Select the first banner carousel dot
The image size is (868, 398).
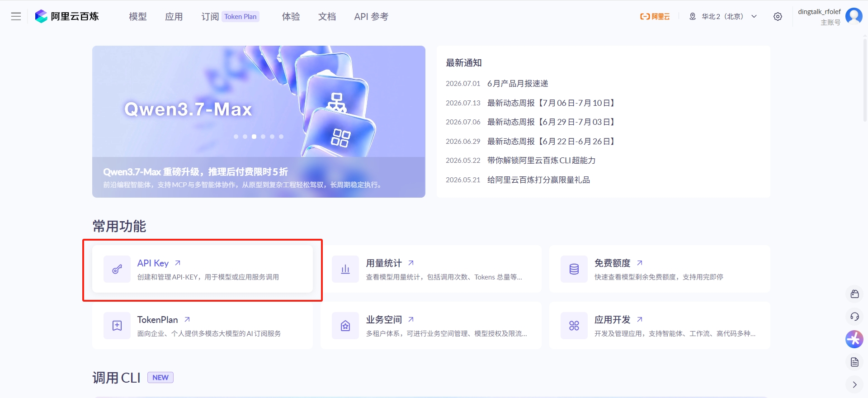[x=236, y=137]
